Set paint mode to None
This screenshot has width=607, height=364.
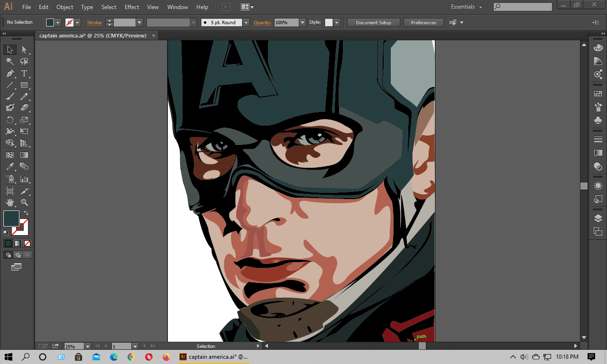(28, 243)
